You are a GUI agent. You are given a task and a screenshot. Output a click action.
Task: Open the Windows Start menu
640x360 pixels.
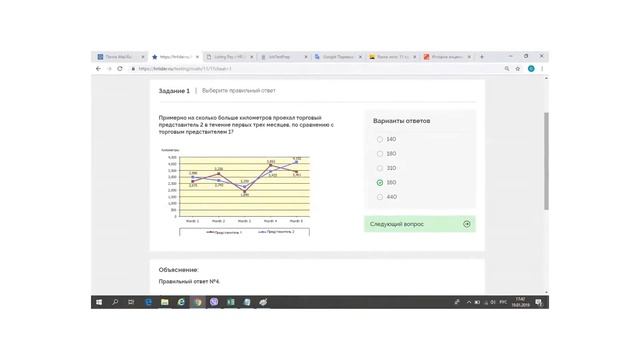[99, 302]
